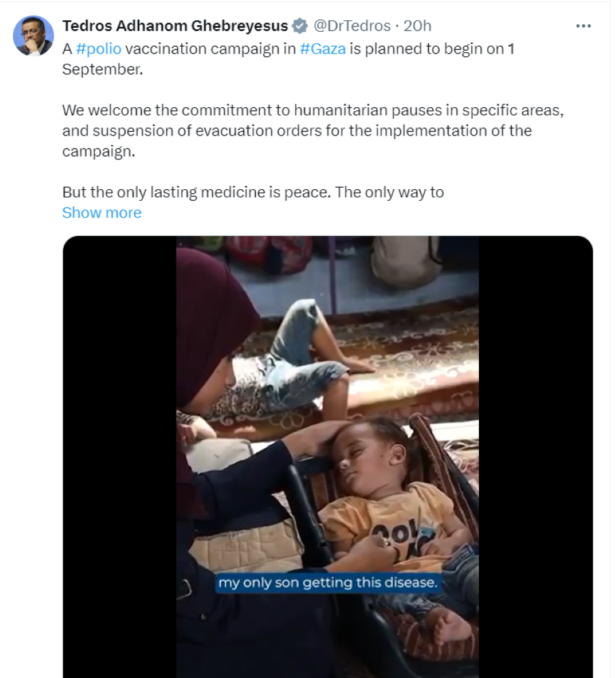
Task: Open the @DrTedros handle link
Action: [x=351, y=26]
